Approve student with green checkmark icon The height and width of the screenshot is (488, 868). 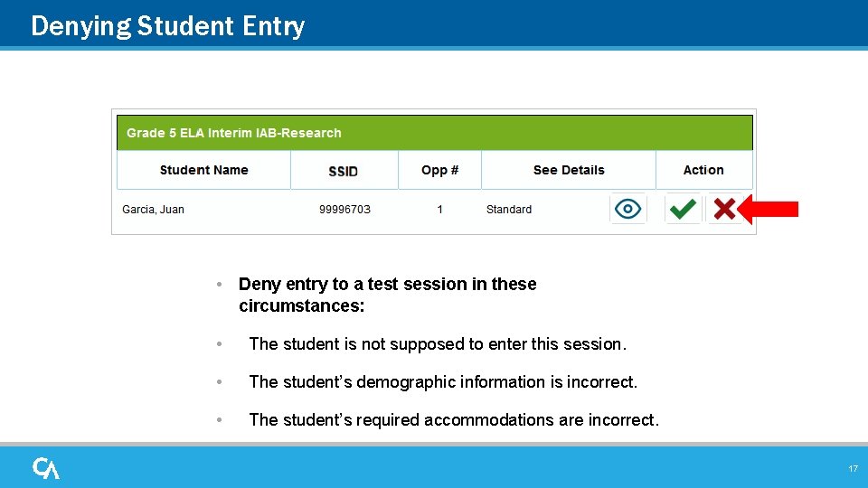point(683,210)
